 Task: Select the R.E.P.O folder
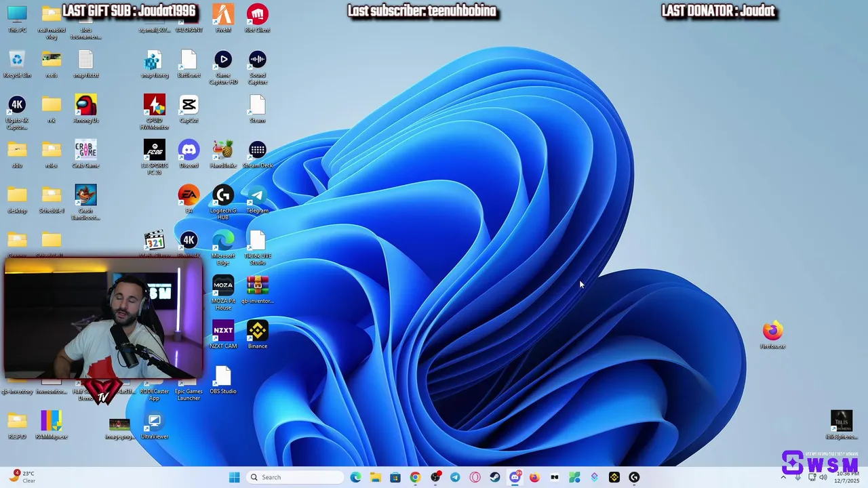pyautogui.click(x=17, y=426)
